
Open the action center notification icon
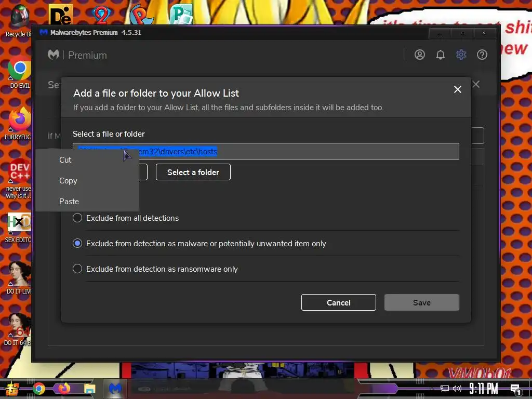(x=516, y=390)
